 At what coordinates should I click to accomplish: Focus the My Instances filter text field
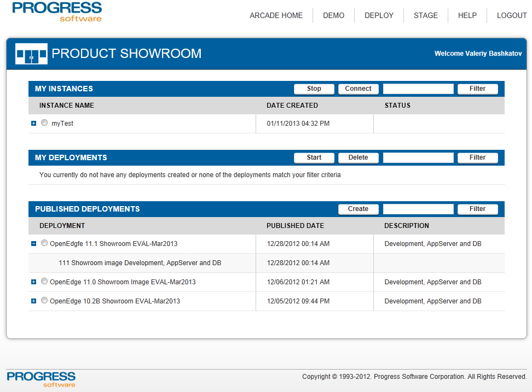(418, 89)
